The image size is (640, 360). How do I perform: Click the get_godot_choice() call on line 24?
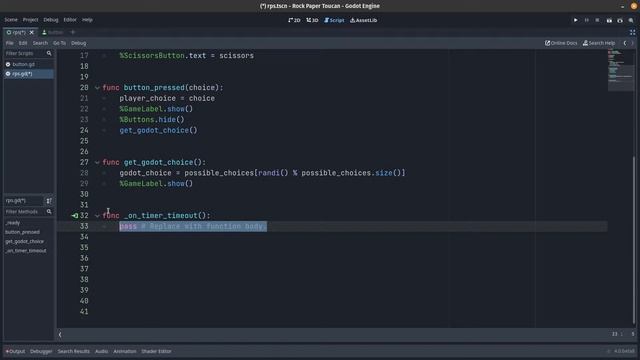[x=158, y=130]
